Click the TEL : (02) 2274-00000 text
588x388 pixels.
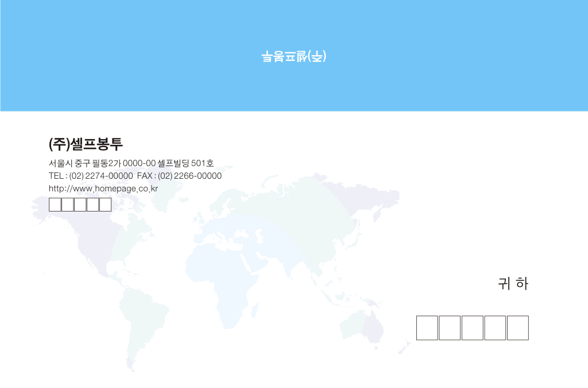(91, 176)
